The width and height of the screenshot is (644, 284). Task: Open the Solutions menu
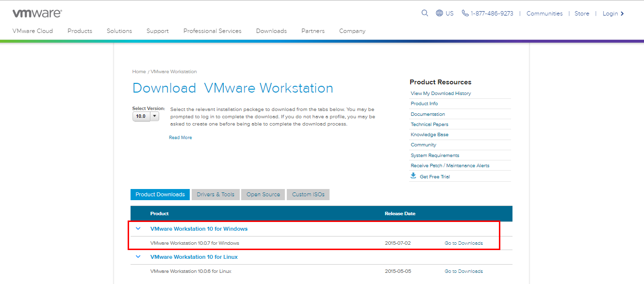tap(119, 31)
